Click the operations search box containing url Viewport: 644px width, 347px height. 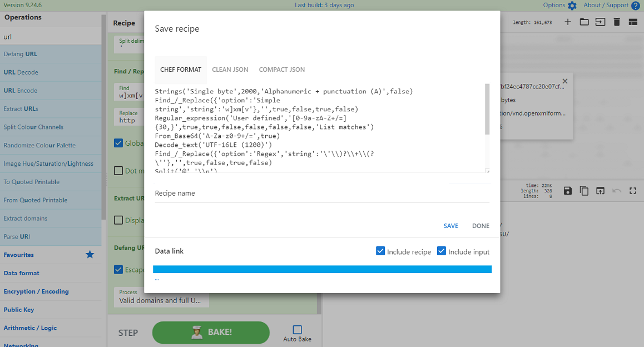click(x=51, y=37)
